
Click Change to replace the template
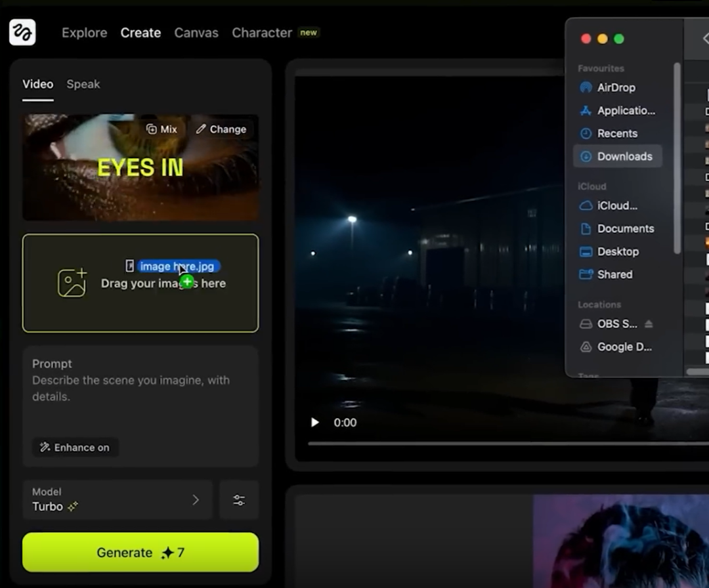pyautogui.click(x=221, y=129)
